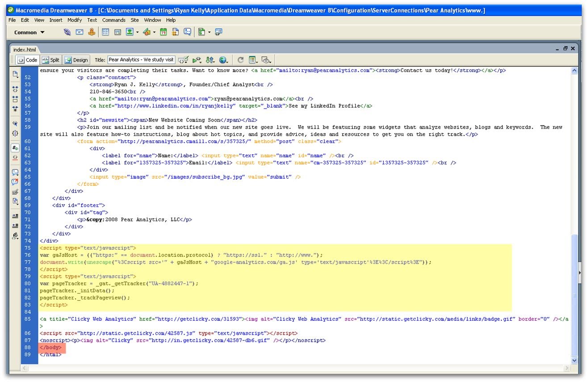Screen dimensions: 588x382
Task: Click the Images insert icon
Action: tap(130, 32)
